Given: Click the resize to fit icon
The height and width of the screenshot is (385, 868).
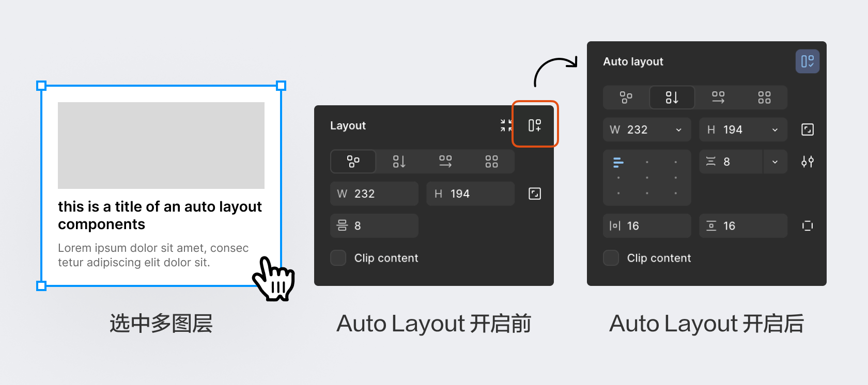Looking at the screenshot, I should point(506,125).
